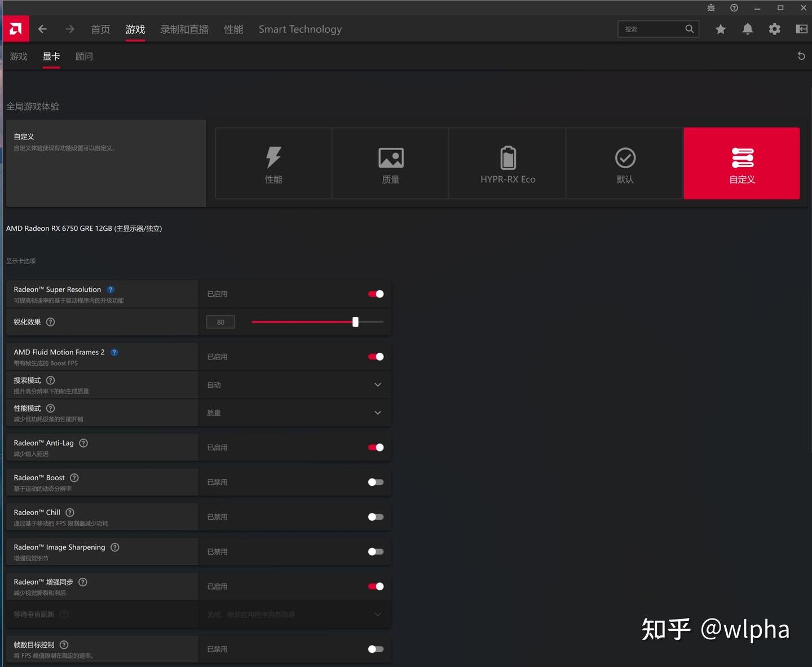The image size is (812, 667).
Task: Show help for Radeon Boost
Action: coord(74,478)
